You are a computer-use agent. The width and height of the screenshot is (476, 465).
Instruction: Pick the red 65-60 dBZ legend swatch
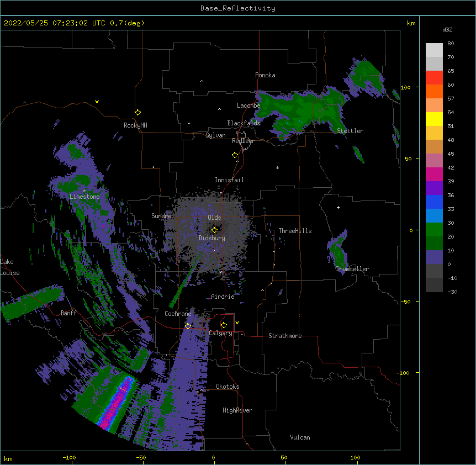click(x=434, y=77)
